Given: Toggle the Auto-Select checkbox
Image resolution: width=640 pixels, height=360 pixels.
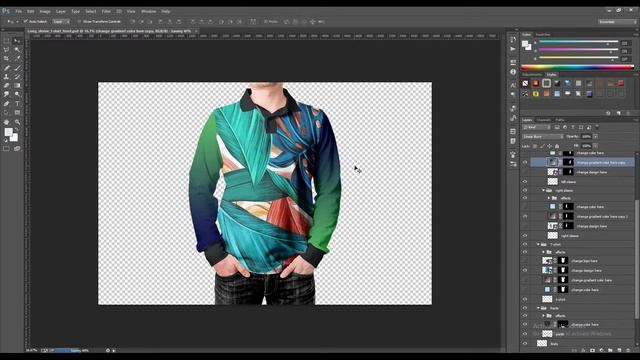Looking at the screenshot, I should [x=25, y=22].
